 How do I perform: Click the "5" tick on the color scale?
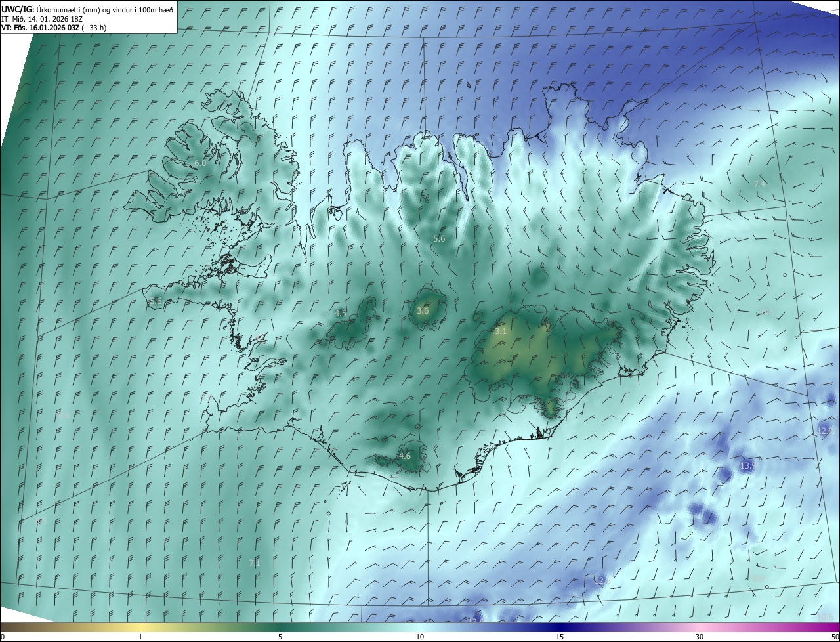pos(280,637)
